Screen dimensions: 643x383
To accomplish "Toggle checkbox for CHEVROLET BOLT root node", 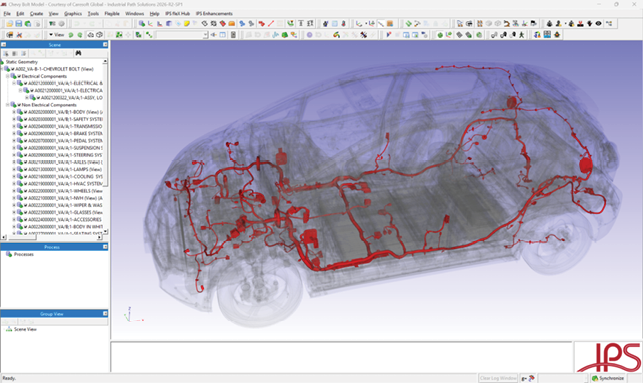I will [x=13, y=69].
